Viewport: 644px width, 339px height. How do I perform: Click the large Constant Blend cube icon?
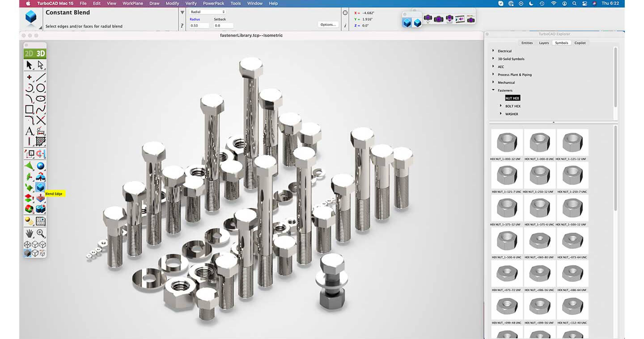(31, 18)
